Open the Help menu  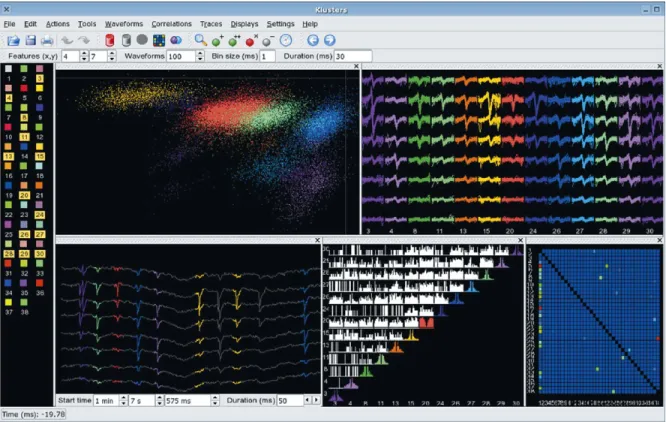pos(310,24)
